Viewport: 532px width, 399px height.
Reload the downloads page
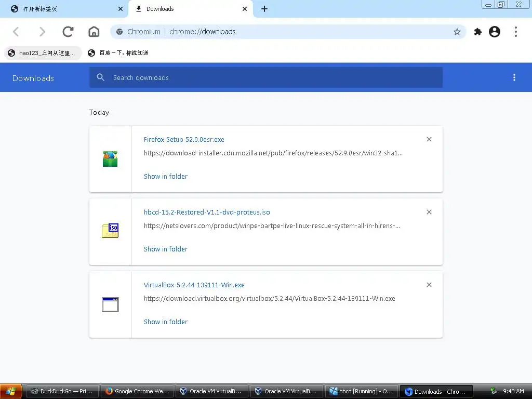pyautogui.click(x=68, y=32)
